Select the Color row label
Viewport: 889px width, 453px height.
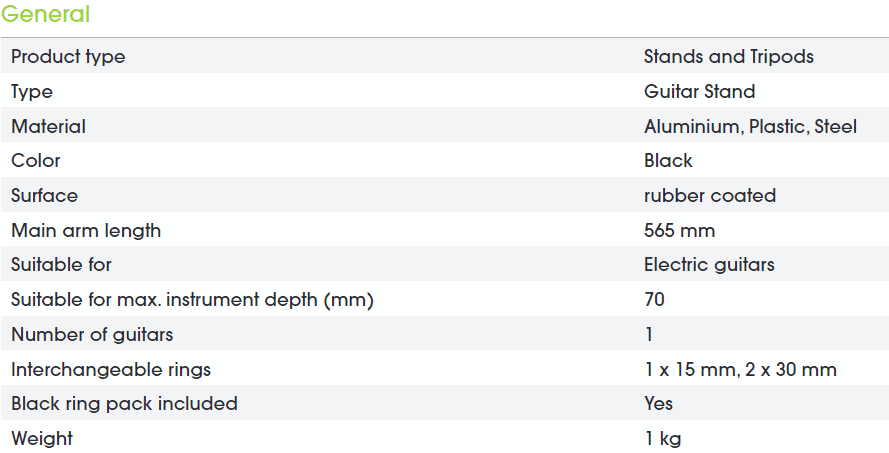click(36, 160)
